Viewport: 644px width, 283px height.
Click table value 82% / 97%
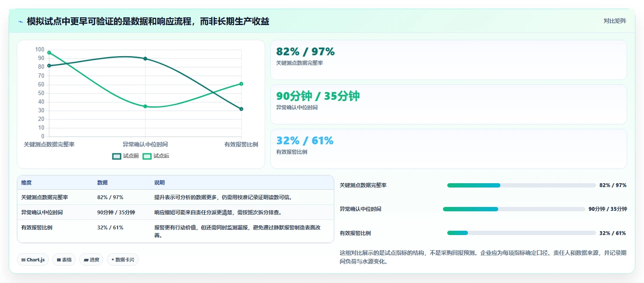(110, 197)
